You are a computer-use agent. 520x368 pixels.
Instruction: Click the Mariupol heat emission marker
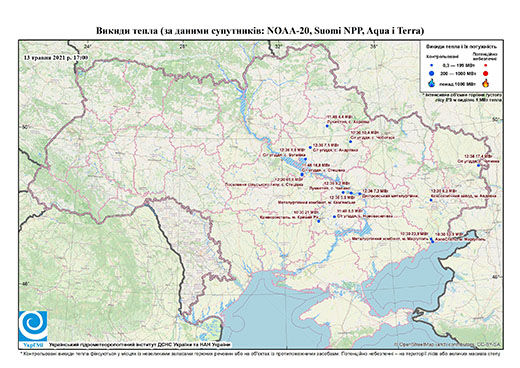[x=432, y=241]
